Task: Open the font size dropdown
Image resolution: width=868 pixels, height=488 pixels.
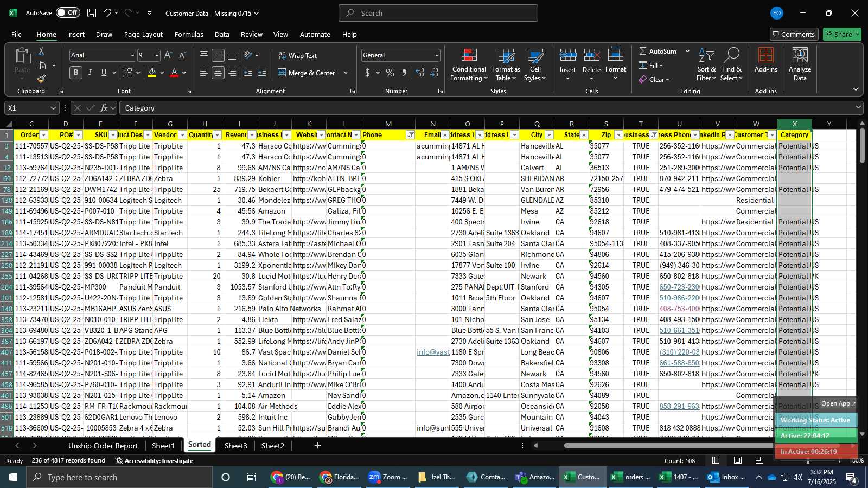Action: click(x=157, y=55)
